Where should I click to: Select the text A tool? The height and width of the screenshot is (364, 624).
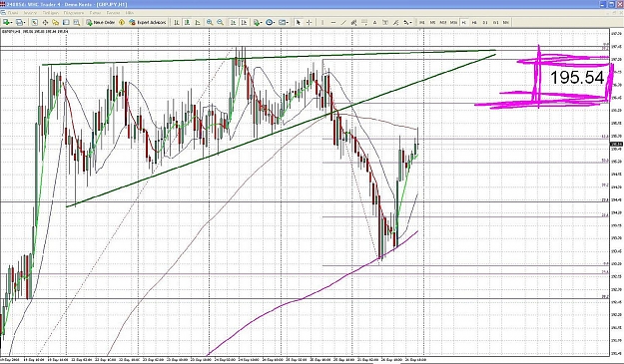pos(374,22)
